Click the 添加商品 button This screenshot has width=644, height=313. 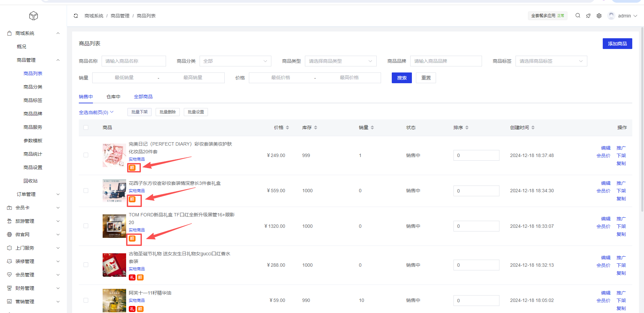(x=617, y=44)
